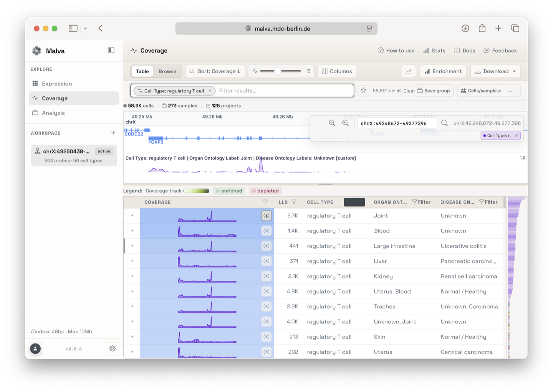Image resolution: width=553 pixels, height=392 pixels.
Task: Remove the Cell Type filter chip
Action: [210, 91]
